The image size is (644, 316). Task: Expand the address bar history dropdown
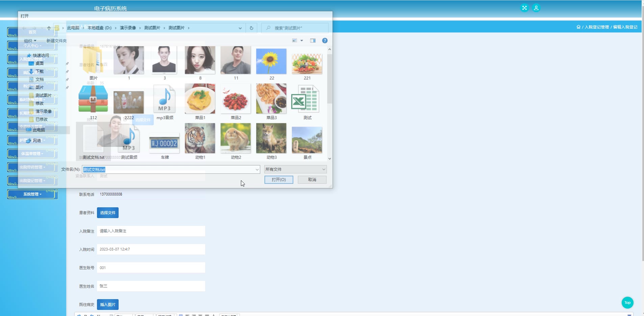[x=240, y=28]
